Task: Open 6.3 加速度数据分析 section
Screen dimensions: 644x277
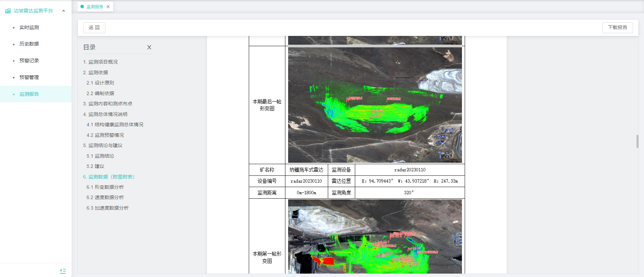Action: [x=107, y=208]
